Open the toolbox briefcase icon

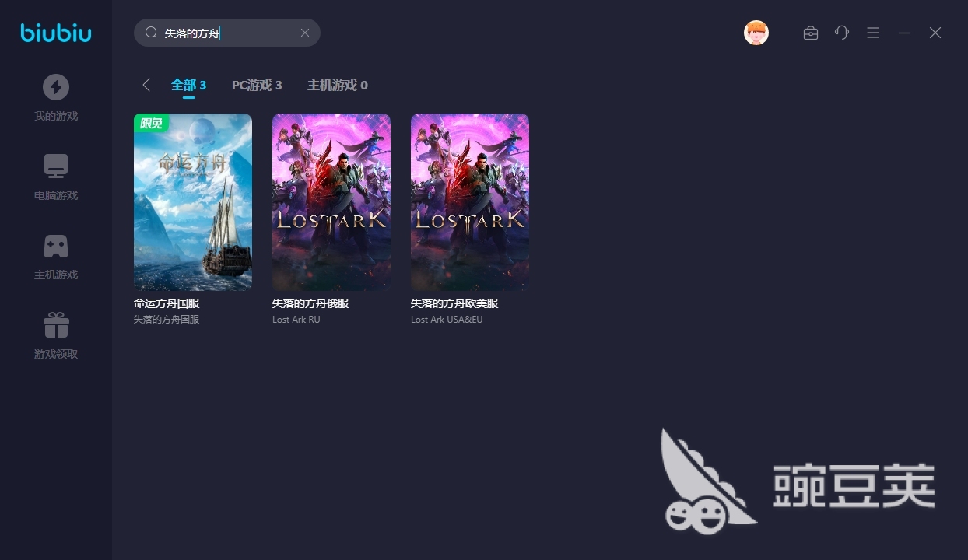pos(811,33)
